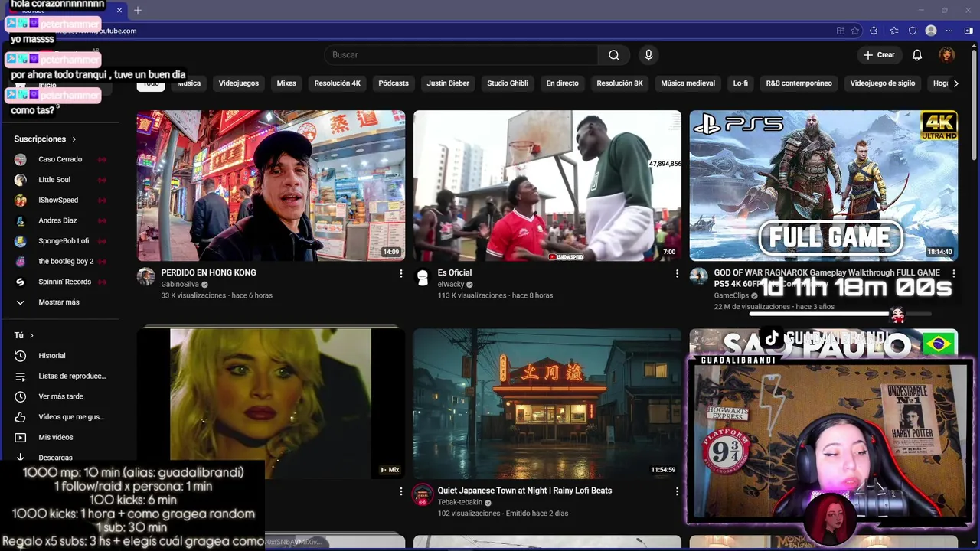980x551 pixels.
Task: Open the favorites list icon
Action: 893,31
